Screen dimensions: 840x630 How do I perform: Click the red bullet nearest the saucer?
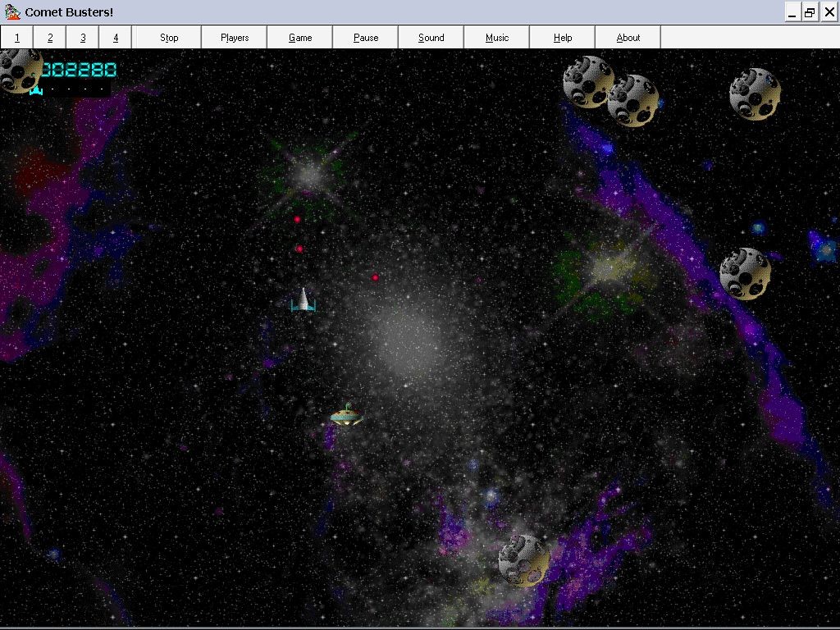pyautogui.click(x=375, y=277)
